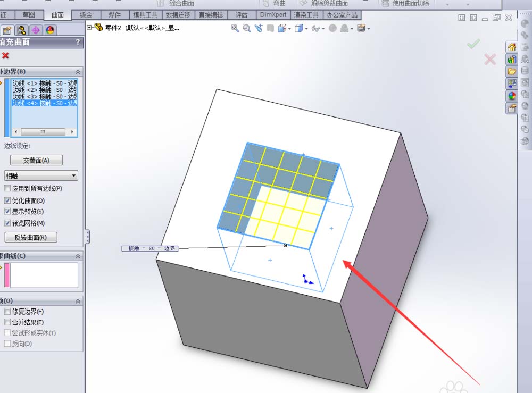This screenshot has height=393, width=532.
Task: Click the constraint curves selection box
Action: coord(44,275)
